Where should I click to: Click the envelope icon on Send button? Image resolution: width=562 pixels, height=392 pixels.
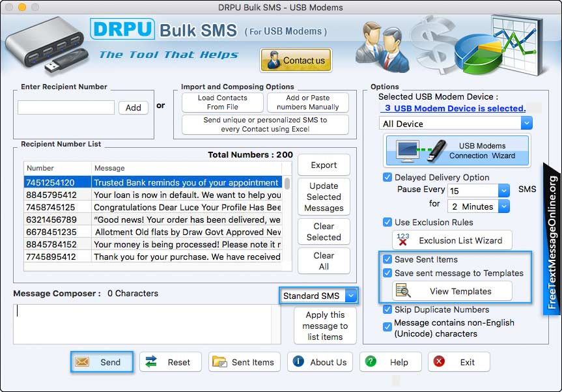click(82, 362)
